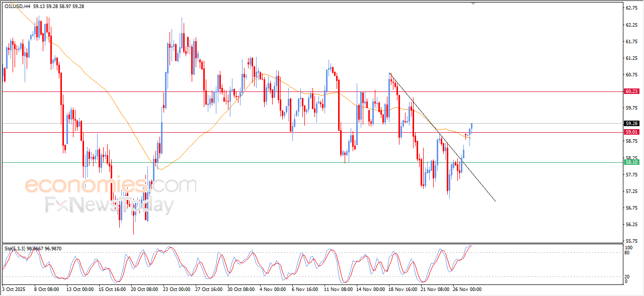
Task: Select the black descending trendline
Action: 443,138
